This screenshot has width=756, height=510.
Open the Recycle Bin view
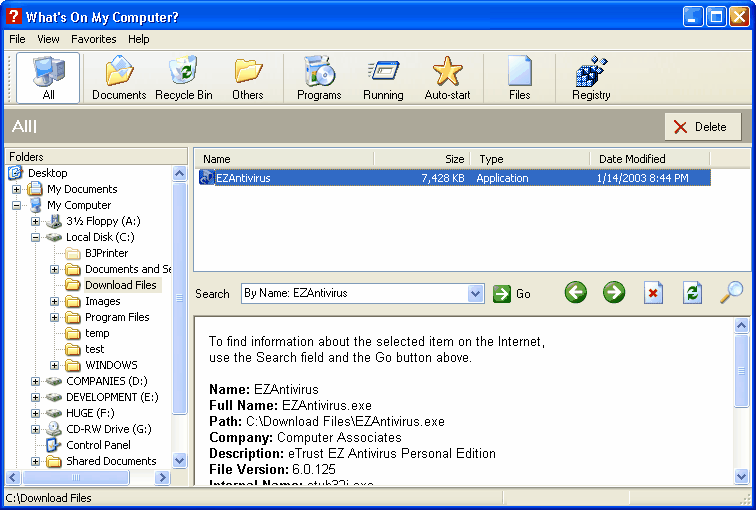(x=184, y=78)
